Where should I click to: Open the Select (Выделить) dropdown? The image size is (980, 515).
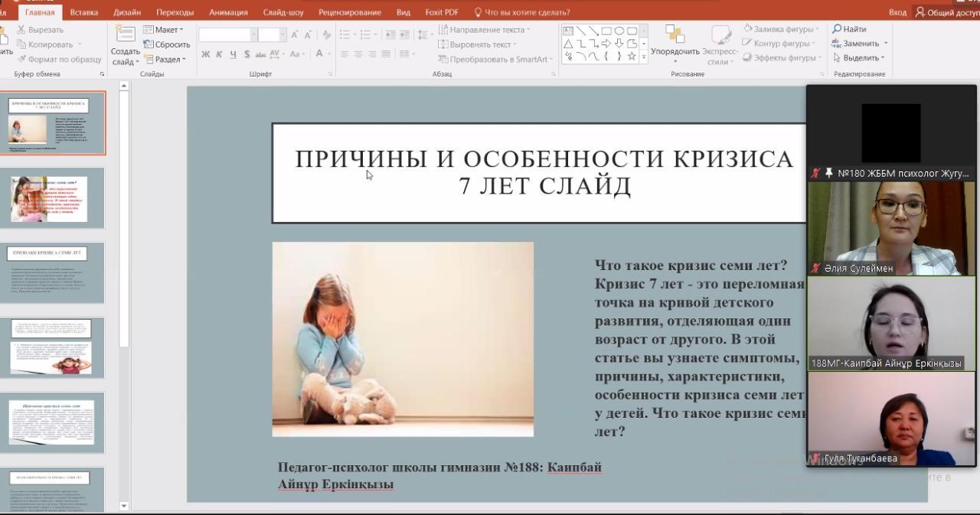861,58
